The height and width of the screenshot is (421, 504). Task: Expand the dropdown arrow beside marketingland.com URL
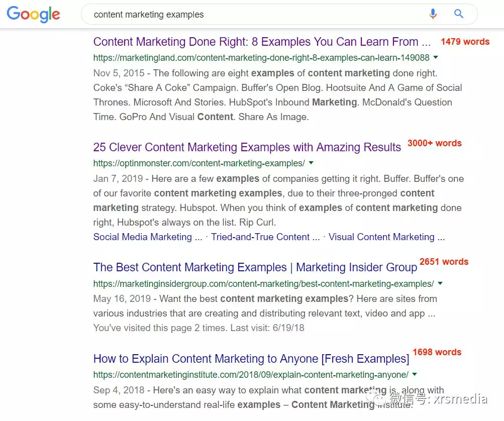pyautogui.click(x=436, y=58)
